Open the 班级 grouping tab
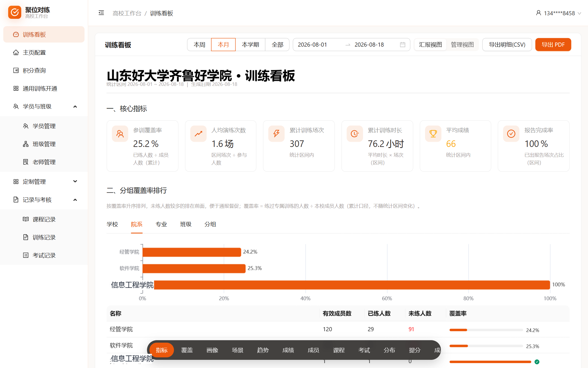The image size is (588, 368). coord(186,224)
